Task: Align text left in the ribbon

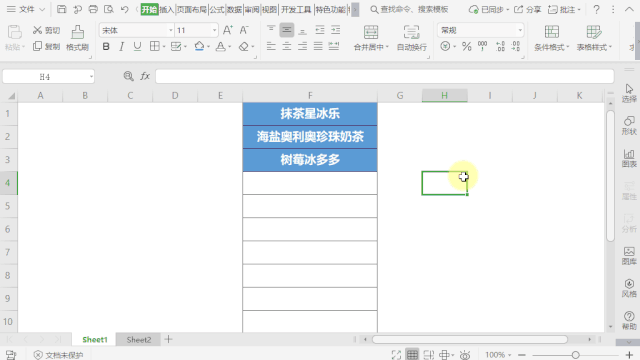Action: pyautogui.click(x=271, y=47)
